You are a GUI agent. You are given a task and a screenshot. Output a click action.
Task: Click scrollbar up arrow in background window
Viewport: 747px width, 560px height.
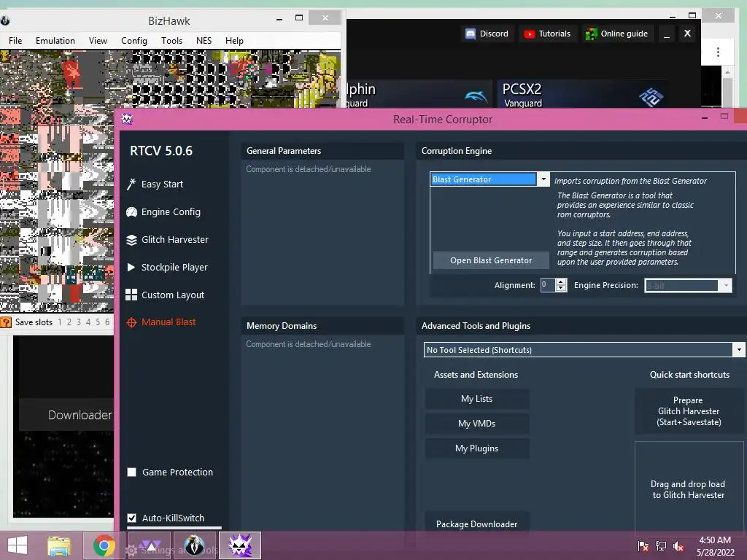727,72
